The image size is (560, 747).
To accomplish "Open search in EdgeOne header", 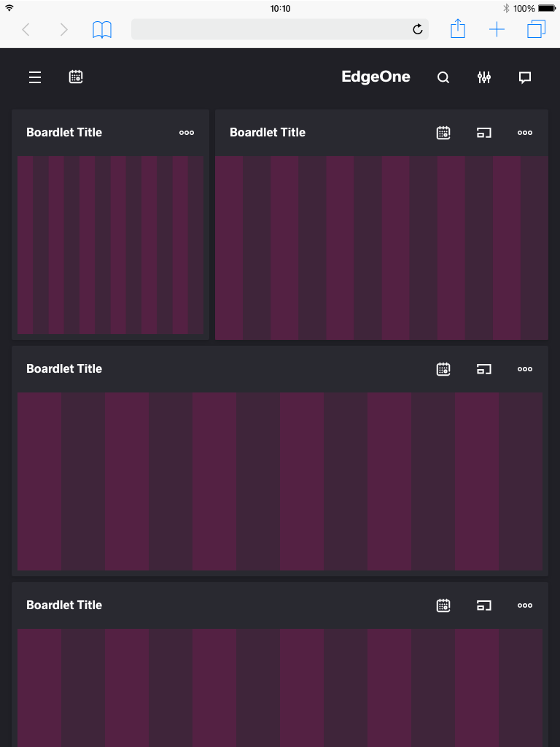I will coord(443,77).
